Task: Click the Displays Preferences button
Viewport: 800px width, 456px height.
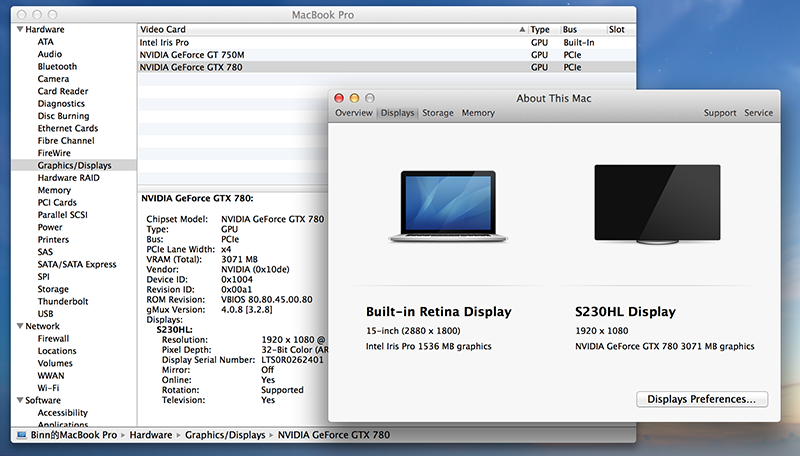Action: coord(702,399)
